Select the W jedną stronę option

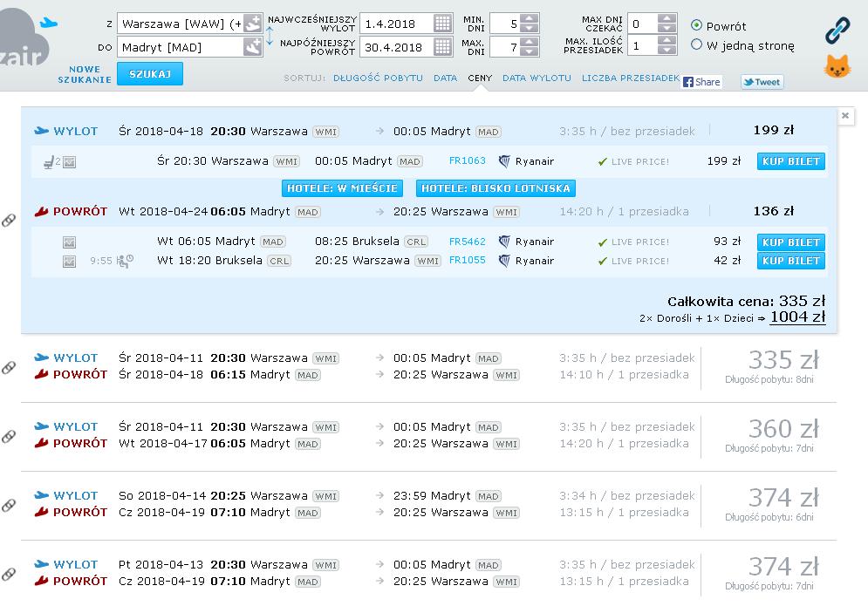point(696,44)
